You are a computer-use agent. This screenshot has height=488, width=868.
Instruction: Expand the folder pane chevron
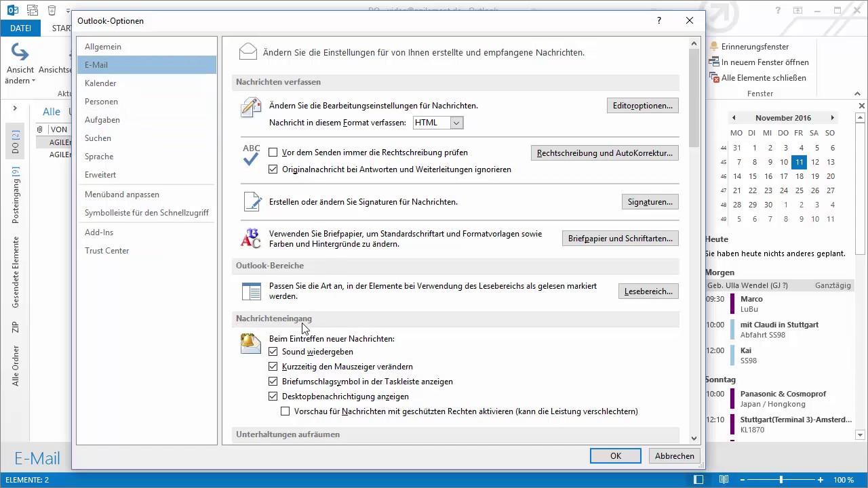14,108
